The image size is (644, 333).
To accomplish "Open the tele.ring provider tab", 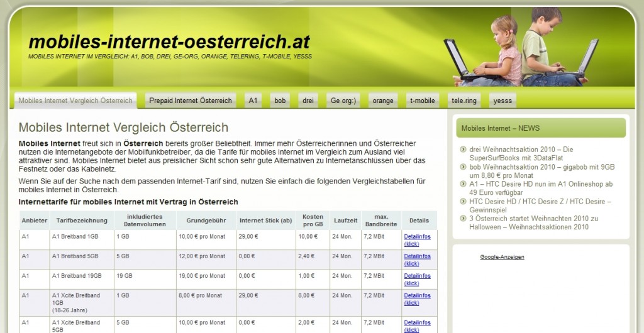I will tap(464, 101).
